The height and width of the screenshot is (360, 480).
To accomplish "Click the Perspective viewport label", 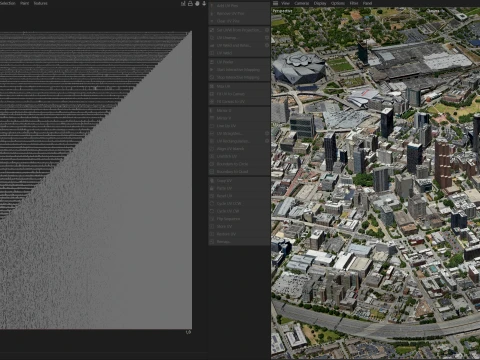I will pyautogui.click(x=282, y=11).
